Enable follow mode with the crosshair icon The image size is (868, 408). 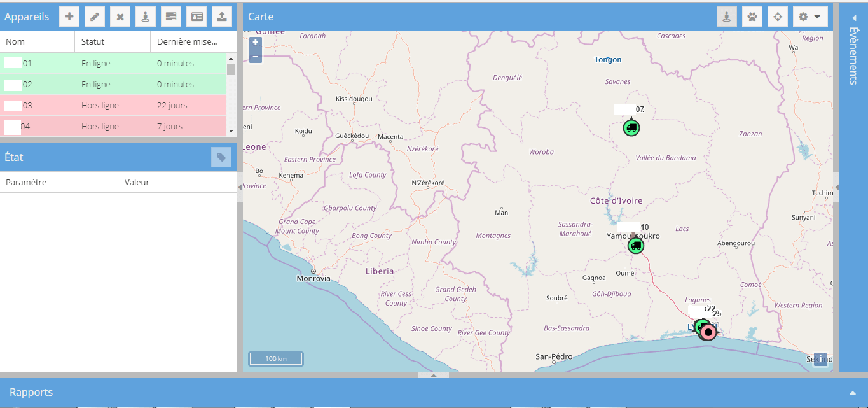point(777,16)
